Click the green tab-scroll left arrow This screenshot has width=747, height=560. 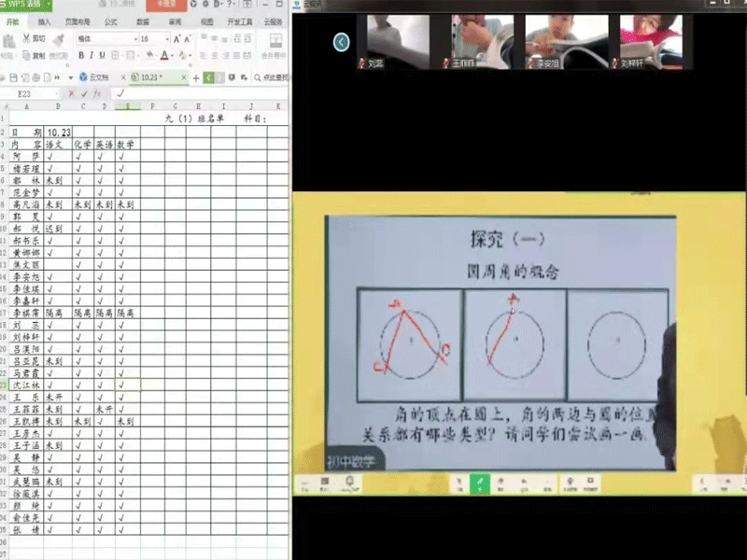(x=208, y=77)
